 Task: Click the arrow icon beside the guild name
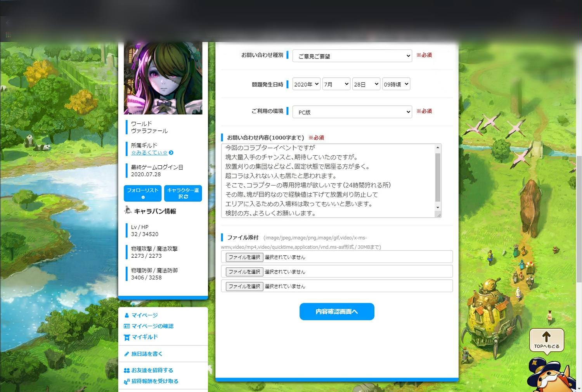171,153
